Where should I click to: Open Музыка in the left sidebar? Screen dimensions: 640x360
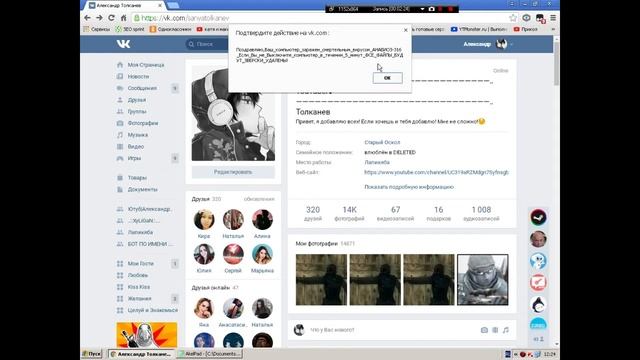point(138,135)
